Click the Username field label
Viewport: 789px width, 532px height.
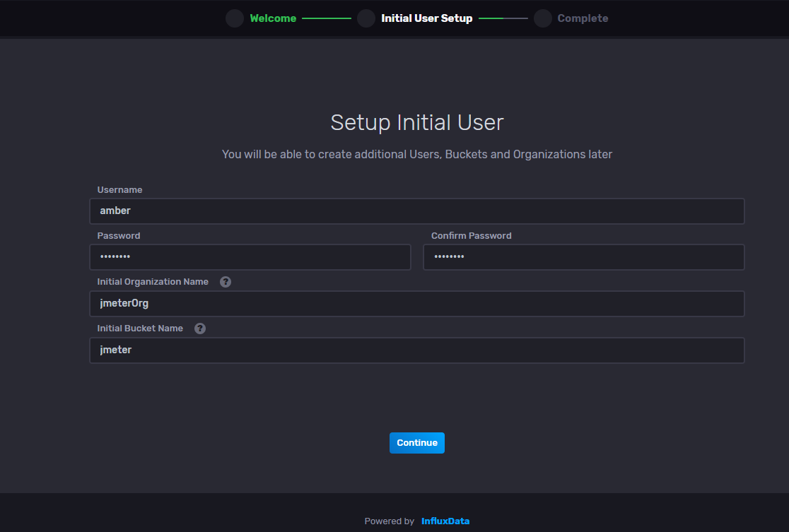point(119,190)
